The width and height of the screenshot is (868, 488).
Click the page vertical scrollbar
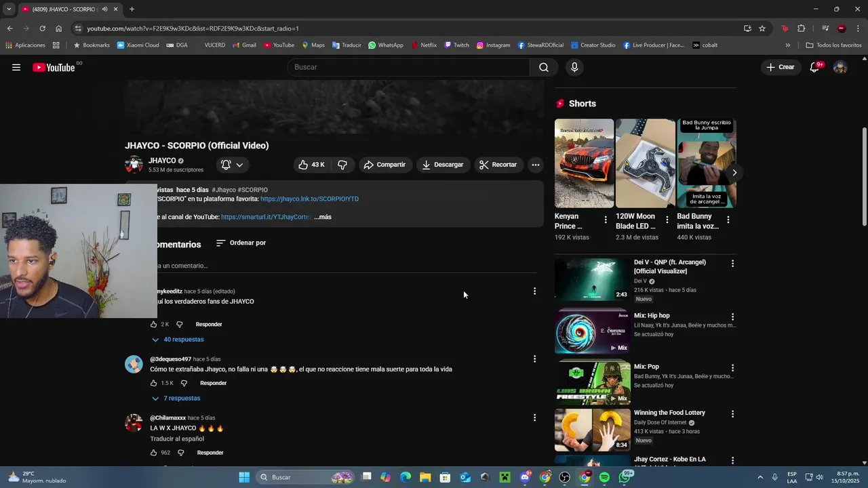864,176
